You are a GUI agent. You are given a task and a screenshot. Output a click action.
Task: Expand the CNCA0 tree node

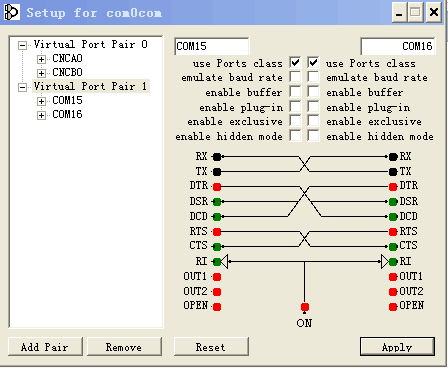(41, 59)
